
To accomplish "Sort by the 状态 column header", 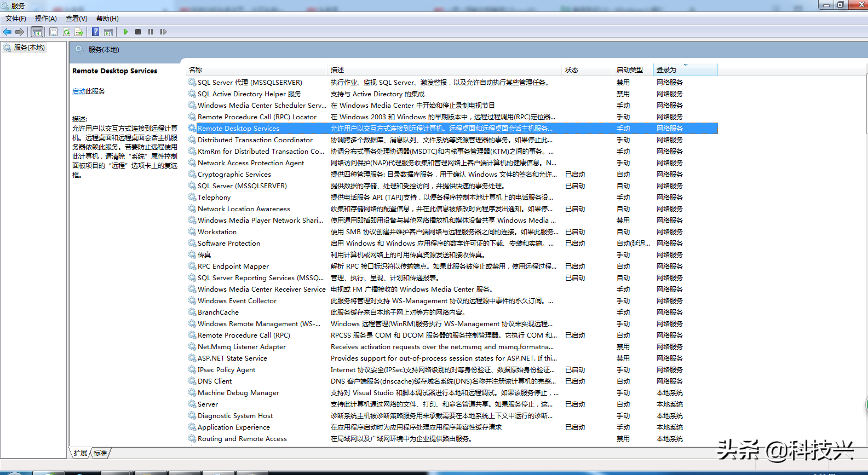I will click(588, 70).
